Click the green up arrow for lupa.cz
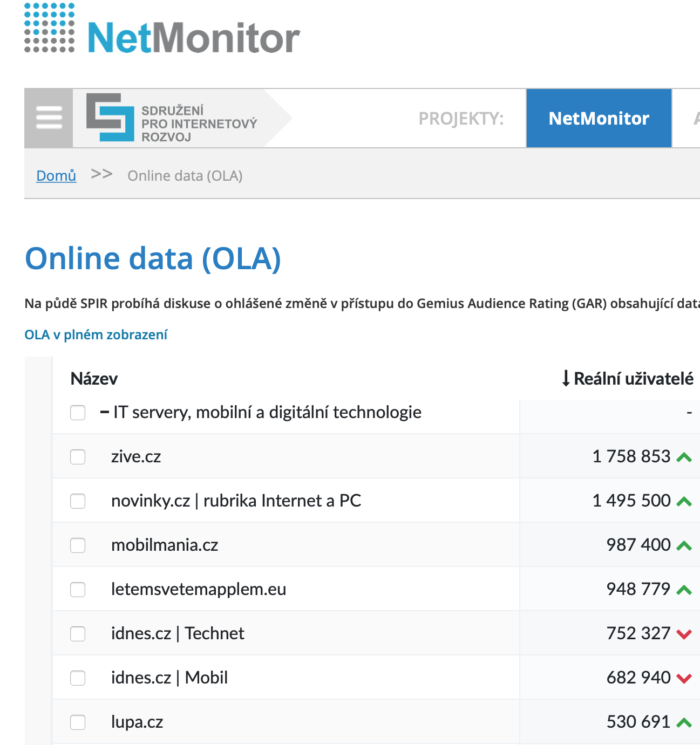 coord(684,723)
